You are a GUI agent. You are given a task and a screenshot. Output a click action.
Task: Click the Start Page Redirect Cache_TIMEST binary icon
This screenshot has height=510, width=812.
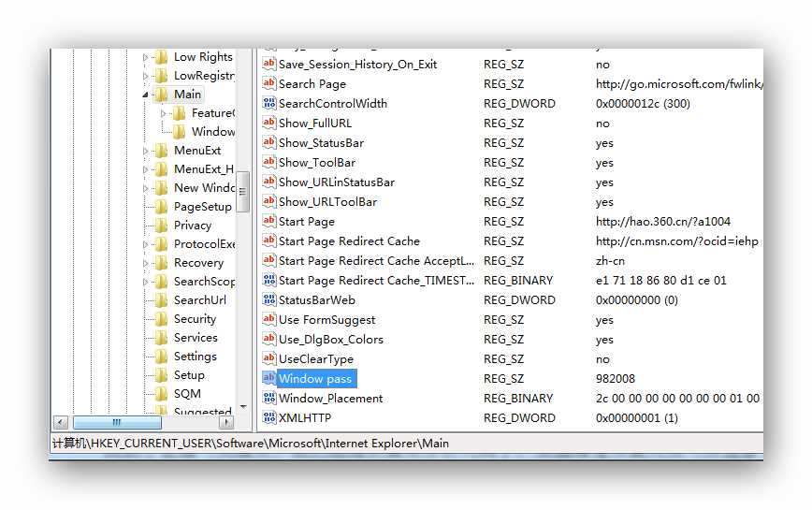click(x=268, y=280)
